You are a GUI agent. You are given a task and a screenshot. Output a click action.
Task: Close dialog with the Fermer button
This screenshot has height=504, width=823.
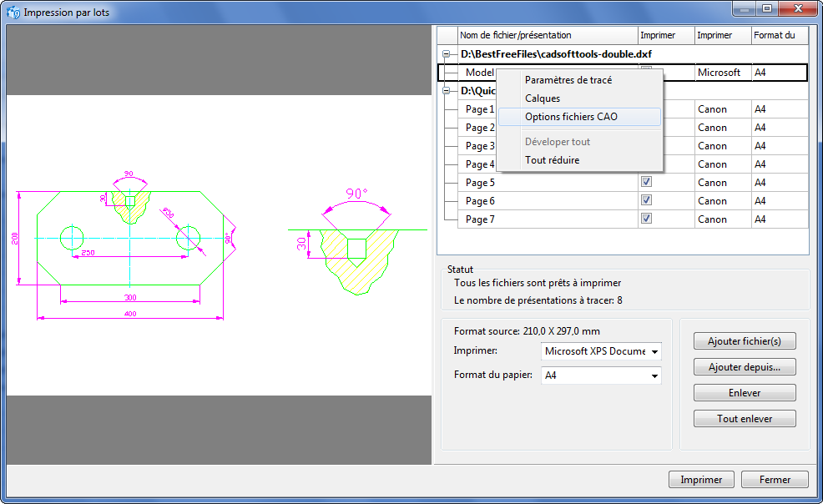click(775, 480)
